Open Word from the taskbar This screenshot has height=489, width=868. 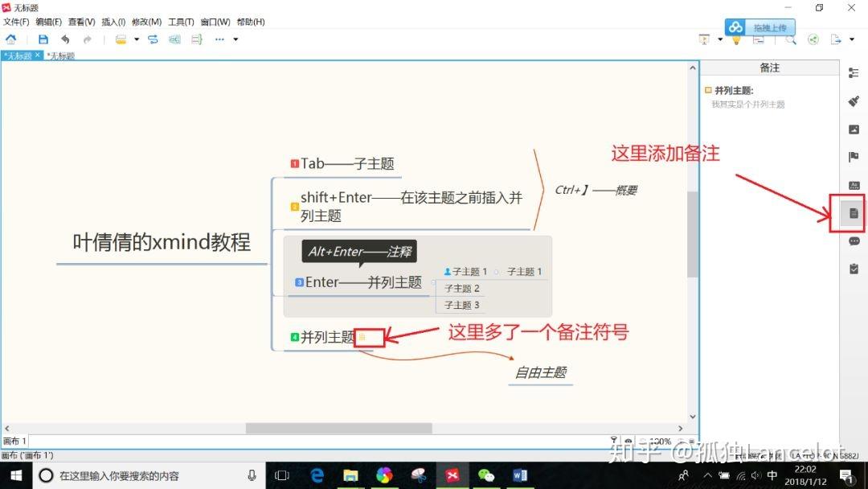point(520,475)
